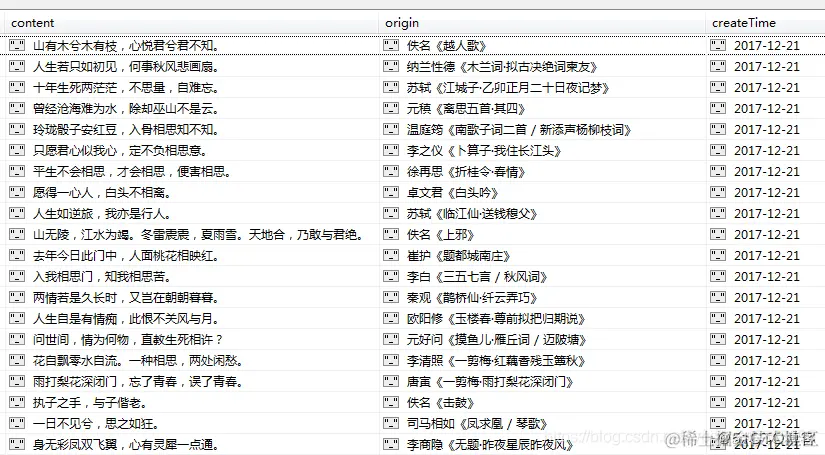Click the createTime cell icon in the 白头吟 row
The height and width of the screenshot is (455, 825).
click(x=718, y=193)
